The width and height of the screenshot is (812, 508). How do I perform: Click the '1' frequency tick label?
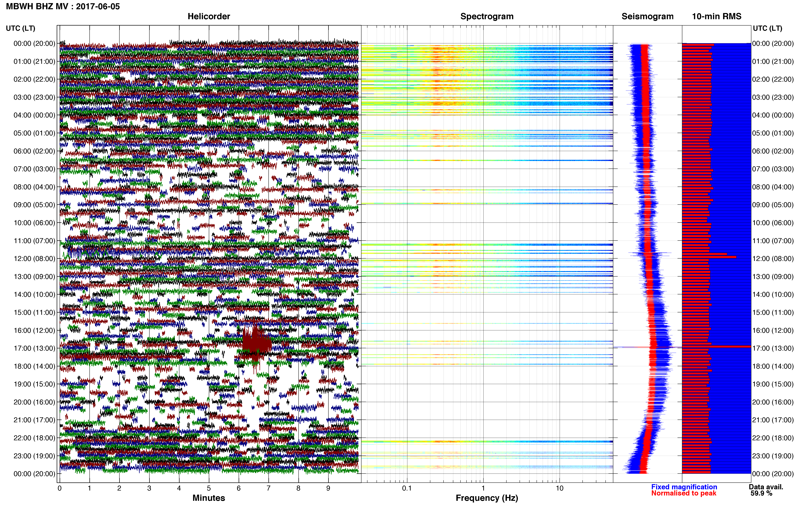483,488
